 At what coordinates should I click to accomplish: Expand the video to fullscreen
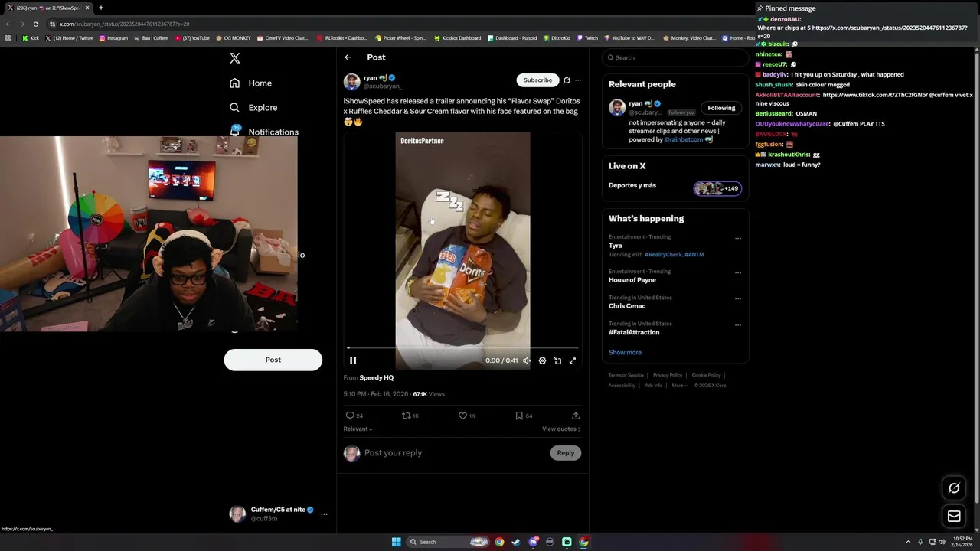[573, 360]
